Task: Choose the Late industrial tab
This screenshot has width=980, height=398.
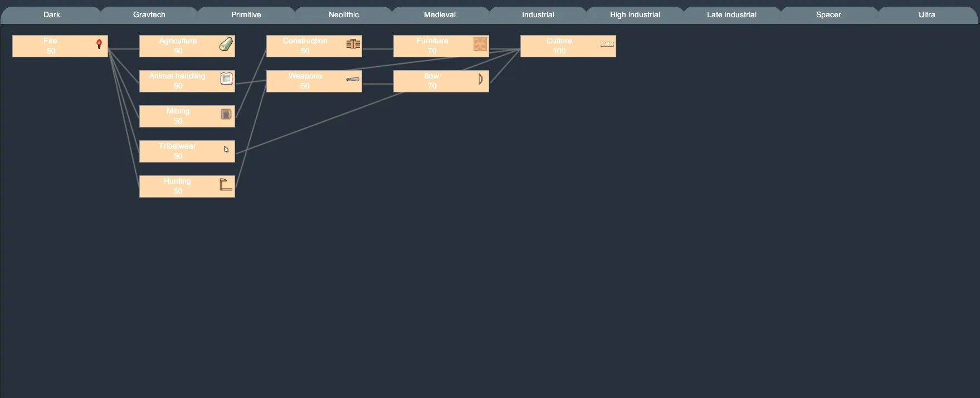Action: click(731, 15)
